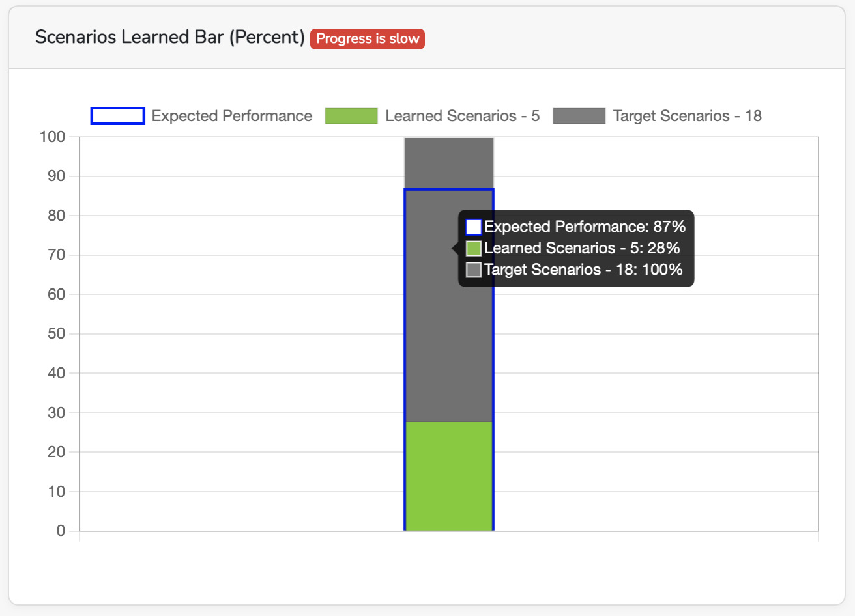Click the green learned portion of the bar
The width and height of the screenshot is (855, 616).
click(449, 476)
